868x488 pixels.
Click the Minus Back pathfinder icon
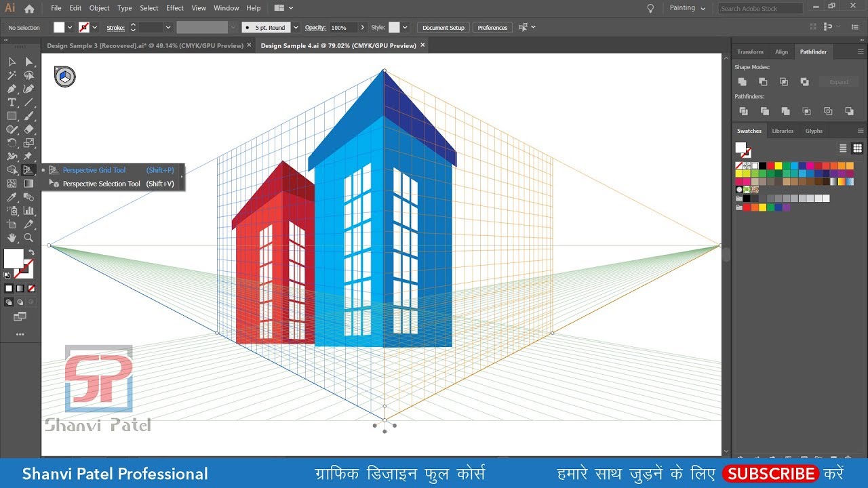[x=849, y=111]
